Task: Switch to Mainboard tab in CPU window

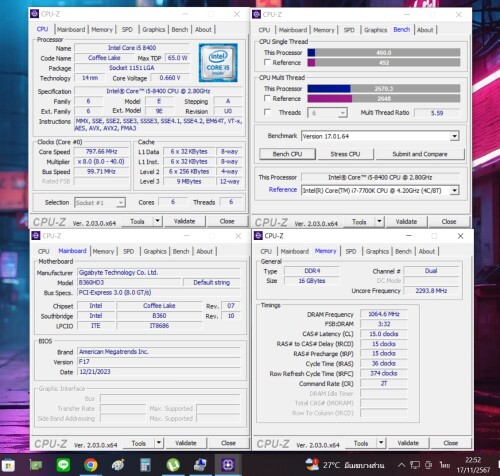Action: tap(71, 29)
